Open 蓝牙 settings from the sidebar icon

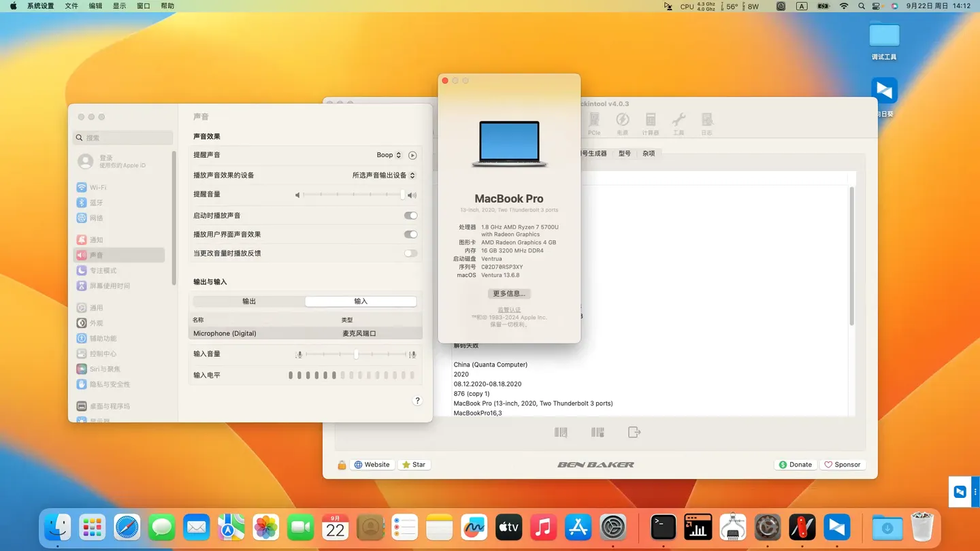83,202
